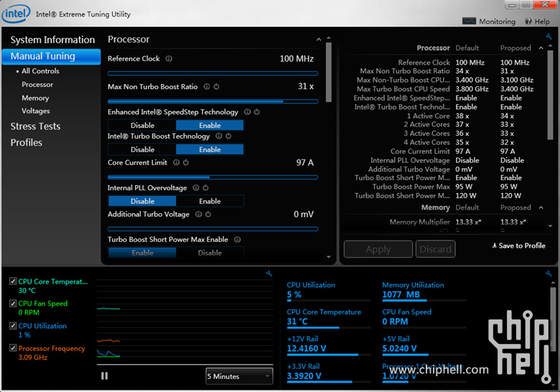
Task: Click the summary panel scrollbar thumb
Action: [550, 95]
